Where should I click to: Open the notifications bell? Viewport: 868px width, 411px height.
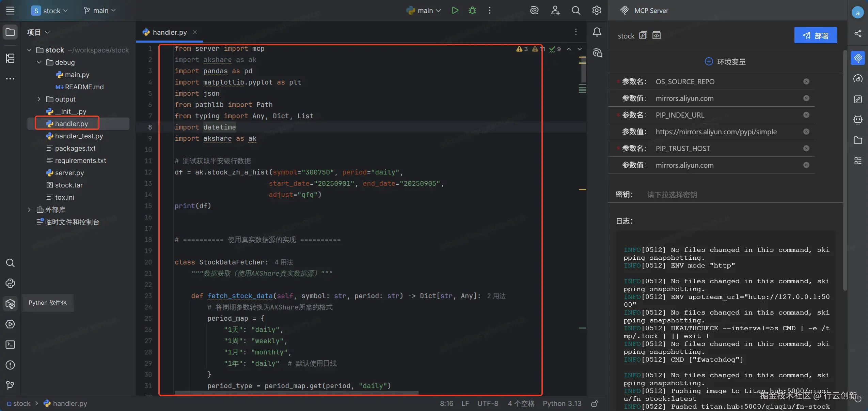597,32
